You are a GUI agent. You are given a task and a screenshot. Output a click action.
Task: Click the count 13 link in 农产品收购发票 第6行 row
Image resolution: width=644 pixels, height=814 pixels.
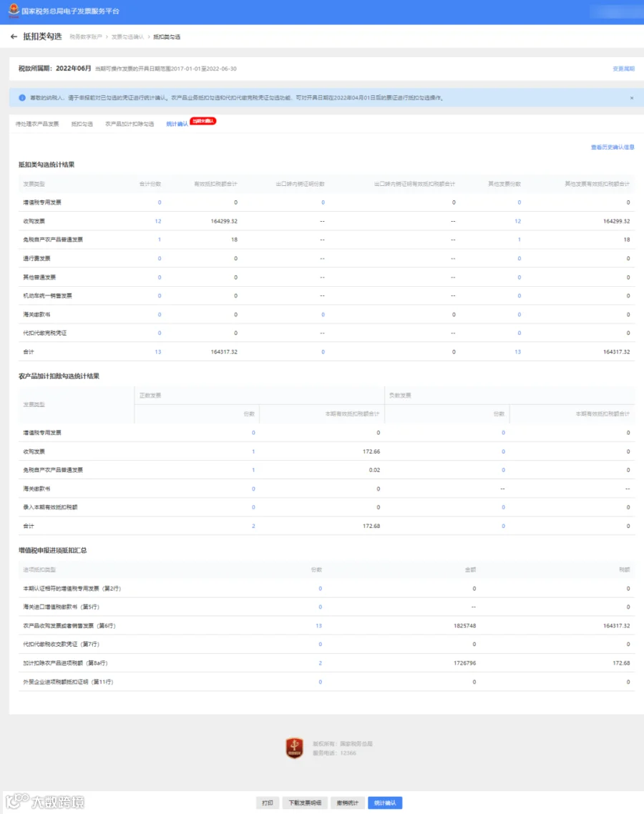(319, 626)
